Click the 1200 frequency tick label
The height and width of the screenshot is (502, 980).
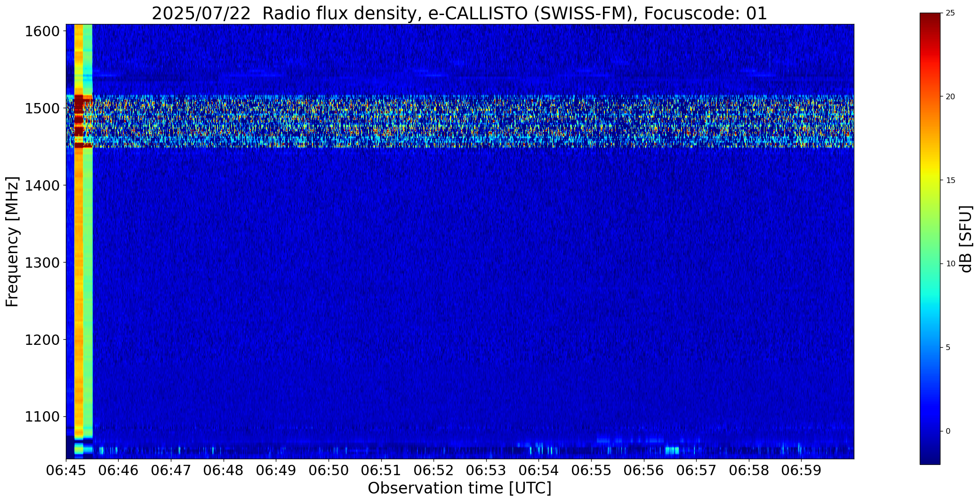[42, 340]
